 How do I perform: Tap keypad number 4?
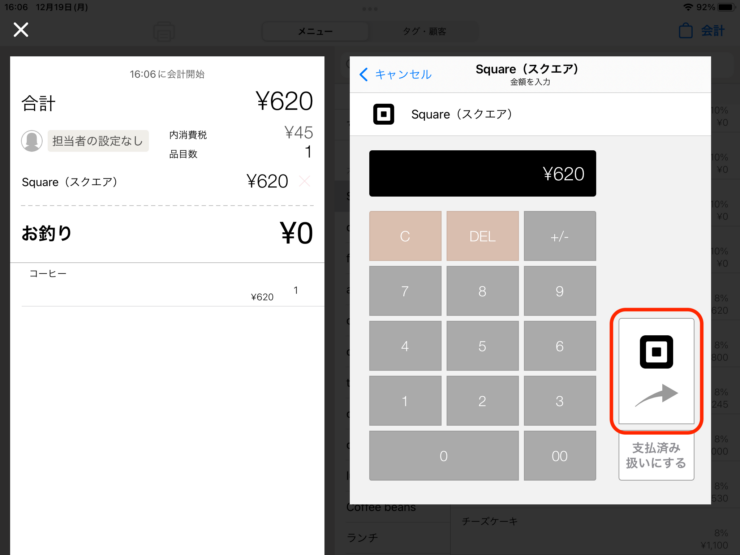(x=405, y=346)
